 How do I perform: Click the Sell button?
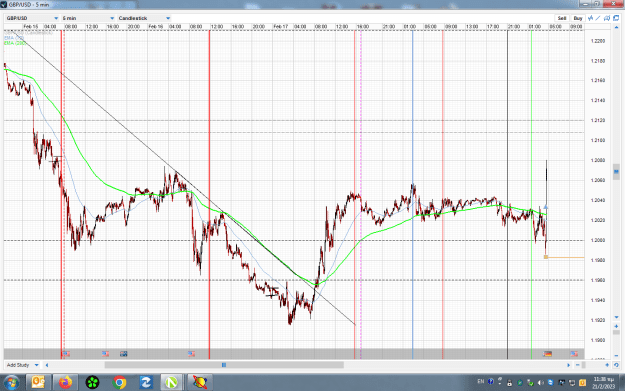tap(562, 18)
